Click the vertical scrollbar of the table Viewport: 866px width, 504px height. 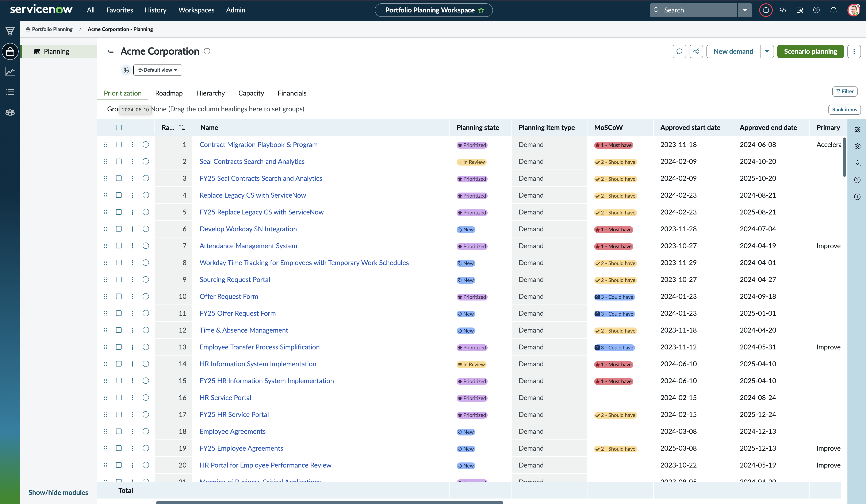[x=844, y=157]
